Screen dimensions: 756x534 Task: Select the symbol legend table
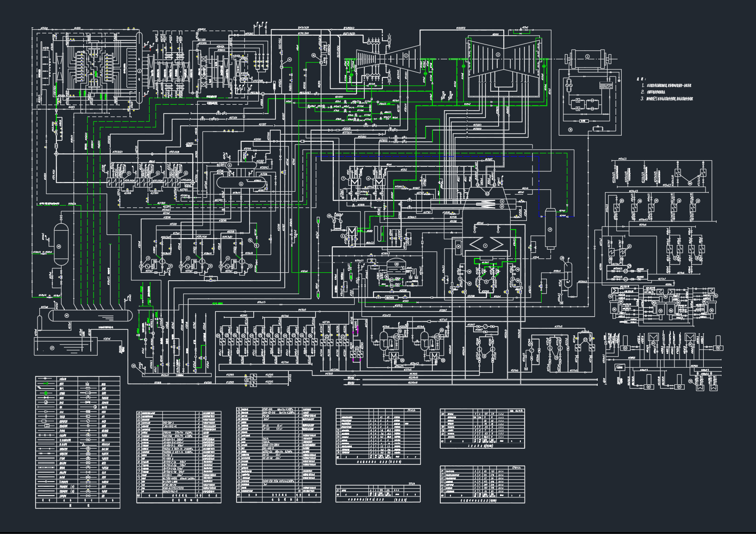(78, 442)
